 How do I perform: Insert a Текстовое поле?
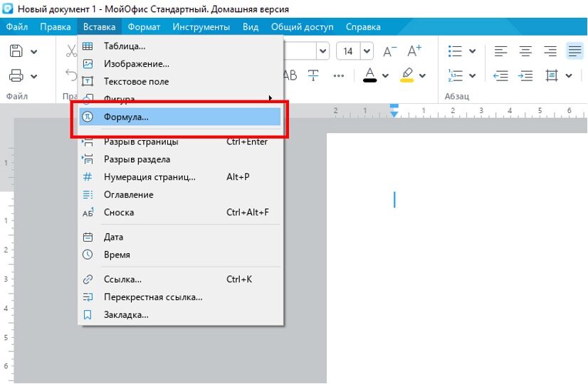(x=180, y=81)
